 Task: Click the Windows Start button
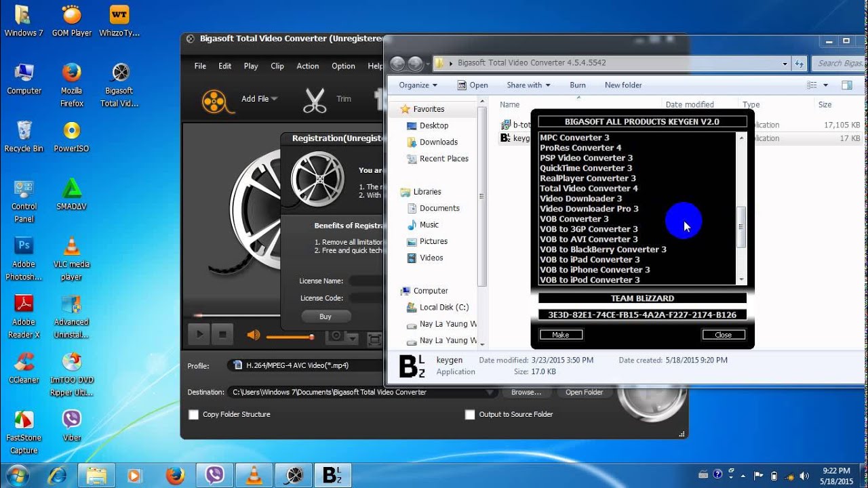coord(16,475)
